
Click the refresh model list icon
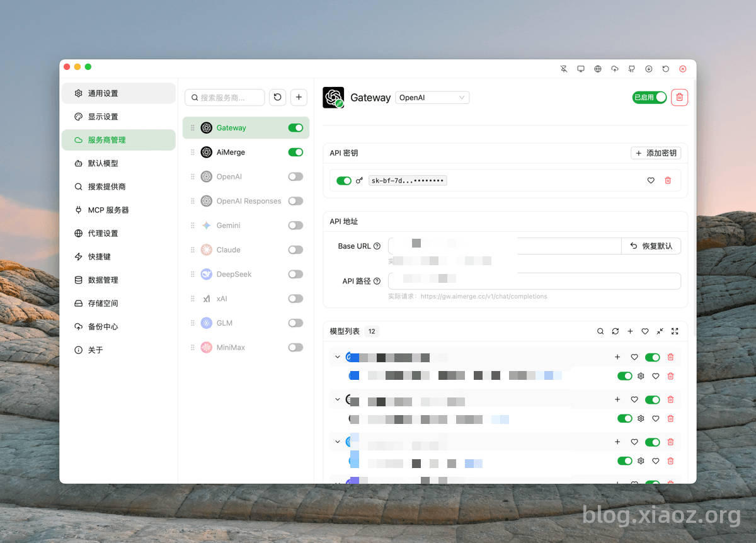616,331
